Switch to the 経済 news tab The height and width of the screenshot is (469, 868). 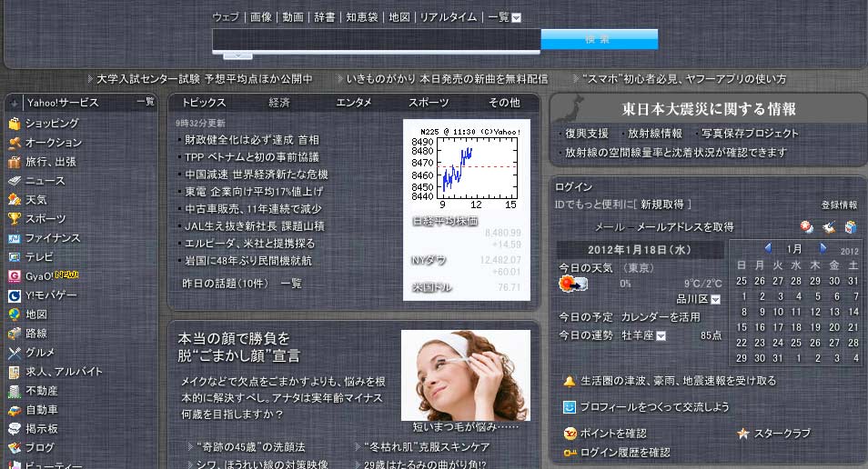click(x=279, y=103)
